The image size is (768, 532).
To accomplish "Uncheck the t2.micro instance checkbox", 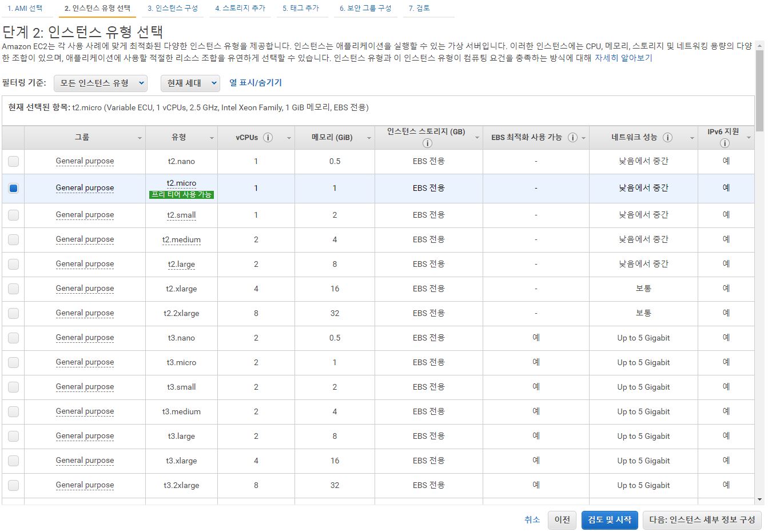I will (x=13, y=188).
